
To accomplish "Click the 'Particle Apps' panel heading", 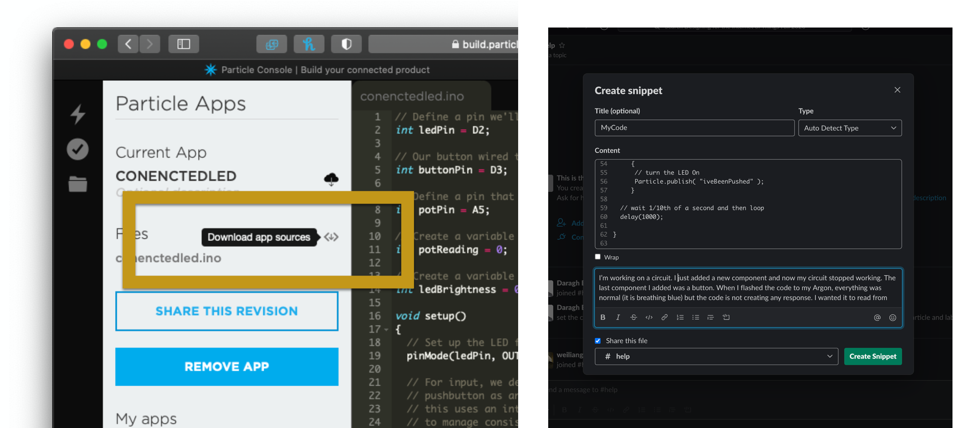I will [x=181, y=104].
